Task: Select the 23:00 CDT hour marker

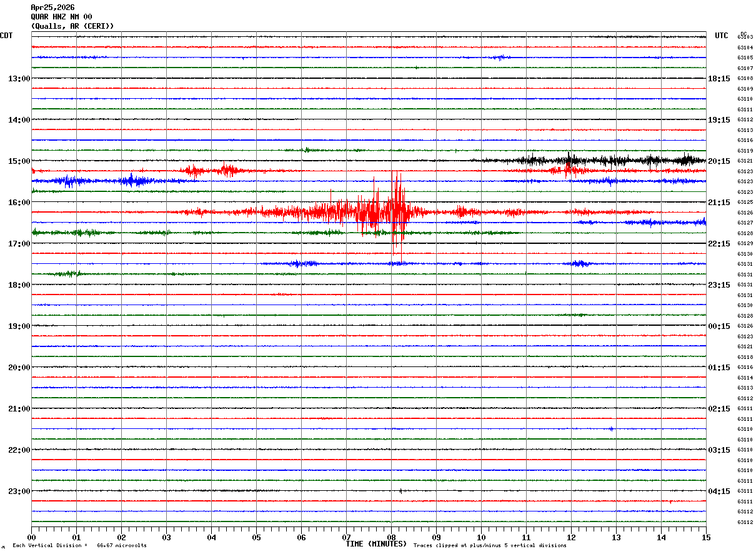Action: (19, 491)
